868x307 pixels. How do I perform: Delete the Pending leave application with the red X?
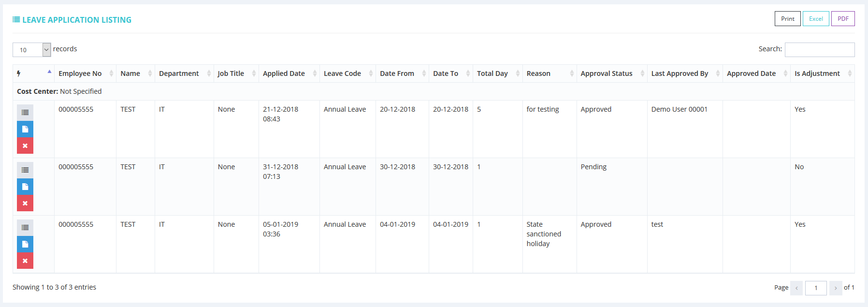(25, 203)
